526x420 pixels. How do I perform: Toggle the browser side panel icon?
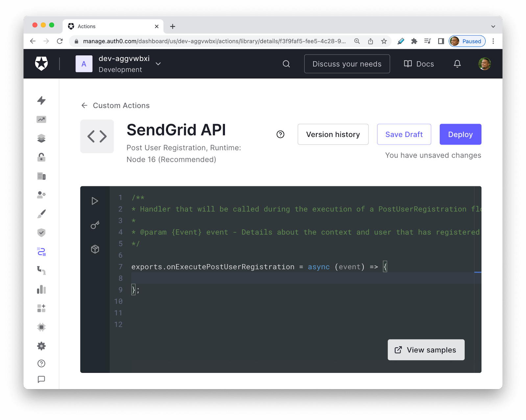pyautogui.click(x=441, y=41)
